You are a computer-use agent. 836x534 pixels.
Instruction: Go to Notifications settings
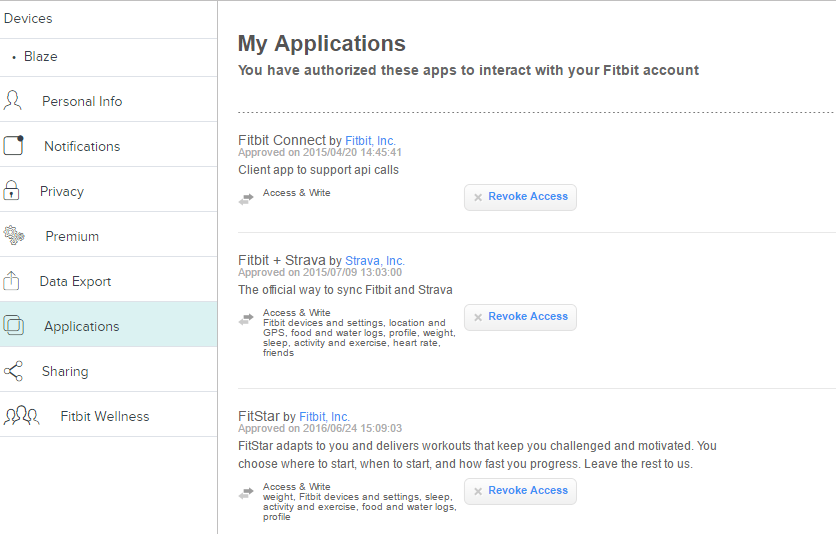click(108, 145)
